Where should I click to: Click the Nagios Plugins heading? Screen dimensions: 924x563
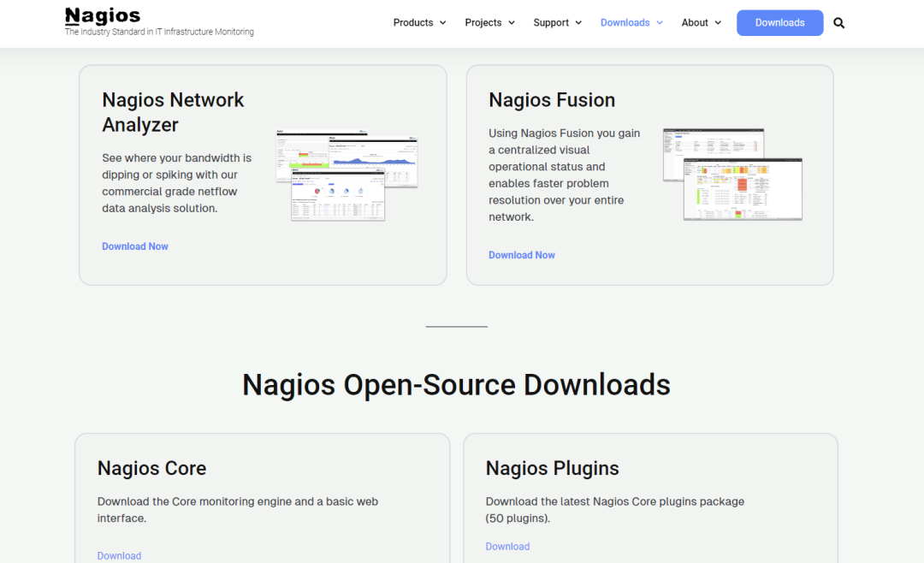pos(552,468)
